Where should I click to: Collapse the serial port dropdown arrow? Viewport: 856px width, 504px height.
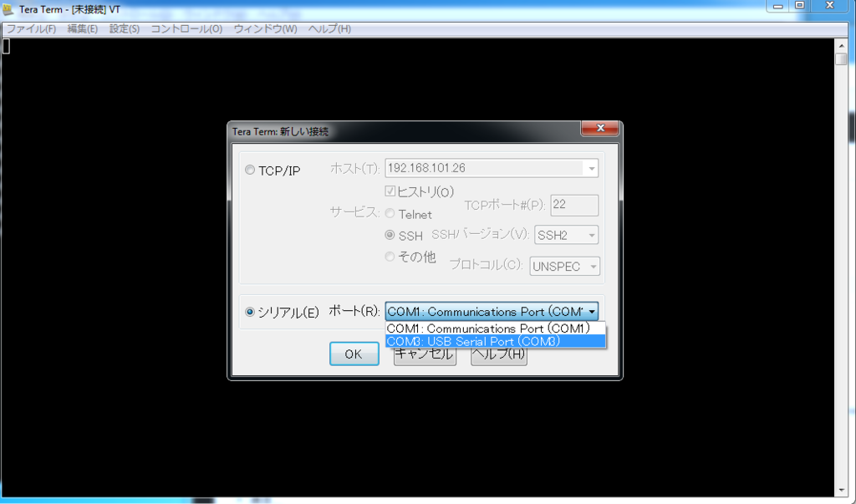(x=591, y=312)
